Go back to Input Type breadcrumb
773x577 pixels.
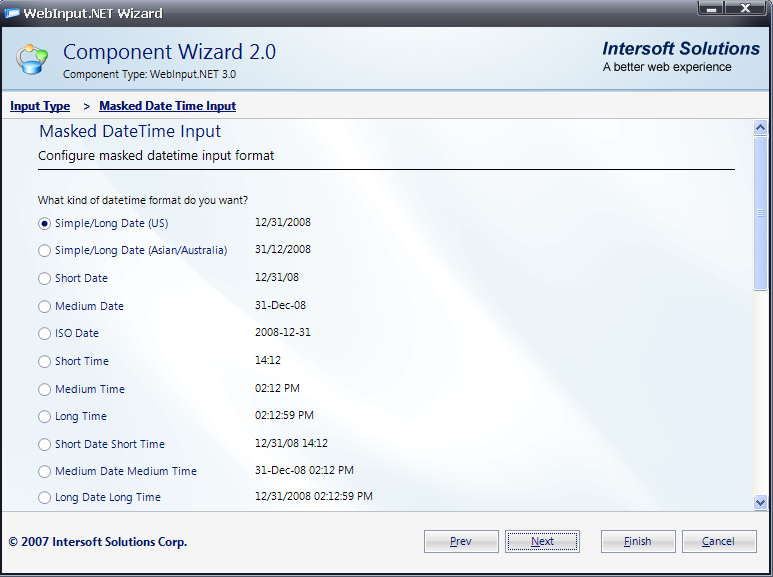pos(40,106)
